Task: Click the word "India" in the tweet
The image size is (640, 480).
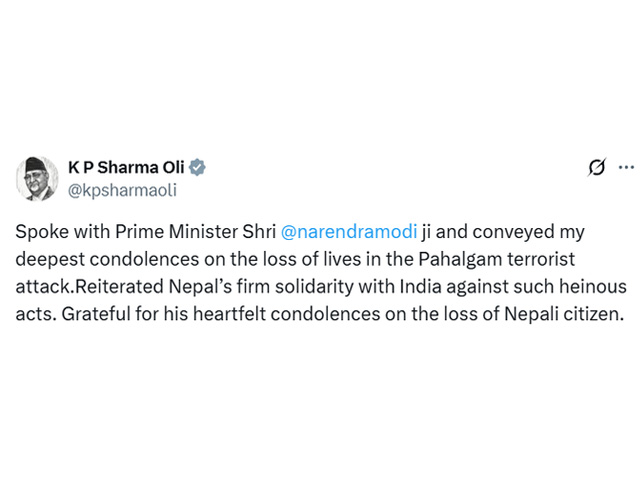Action: tap(420, 287)
